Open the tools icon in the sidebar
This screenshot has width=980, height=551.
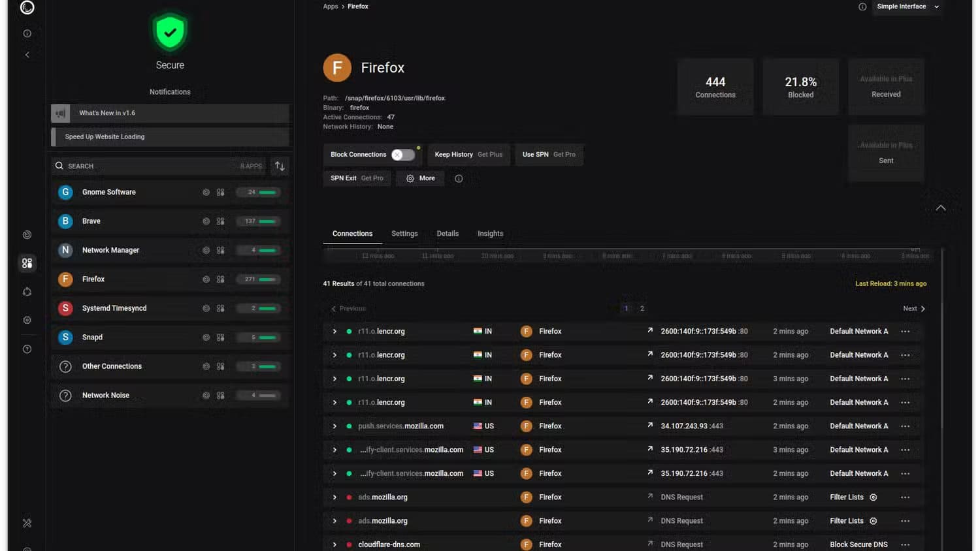coord(27,523)
